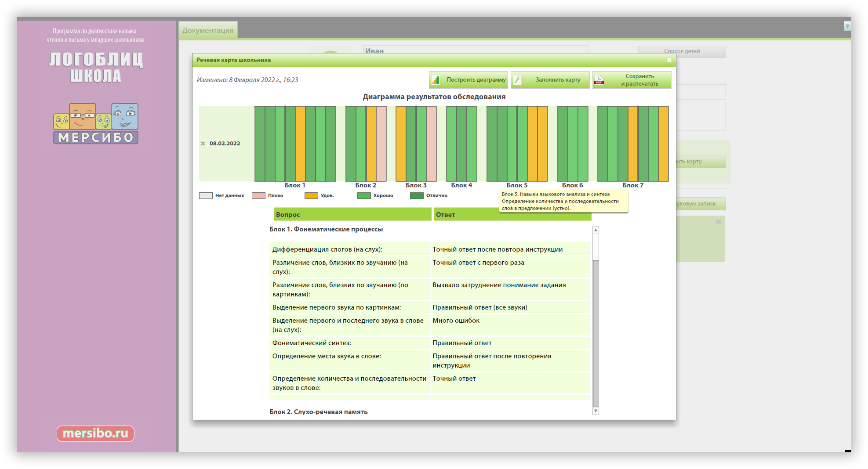Image resolution: width=868 pixels, height=469 pixels.
Task: Open the mersibo.ru website link
Action: coord(95,433)
